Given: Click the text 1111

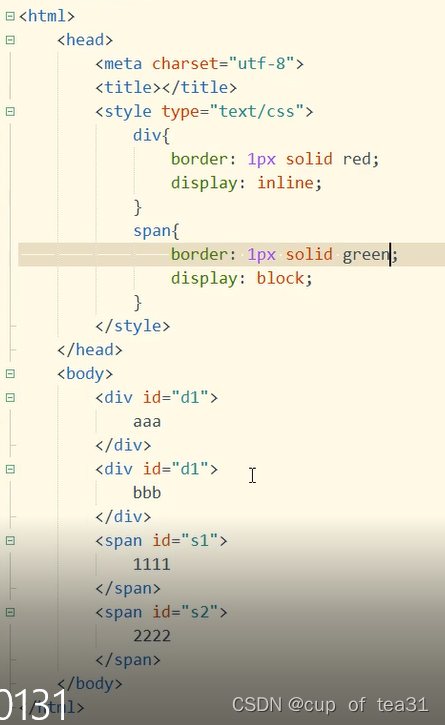Looking at the screenshot, I should [152, 565].
